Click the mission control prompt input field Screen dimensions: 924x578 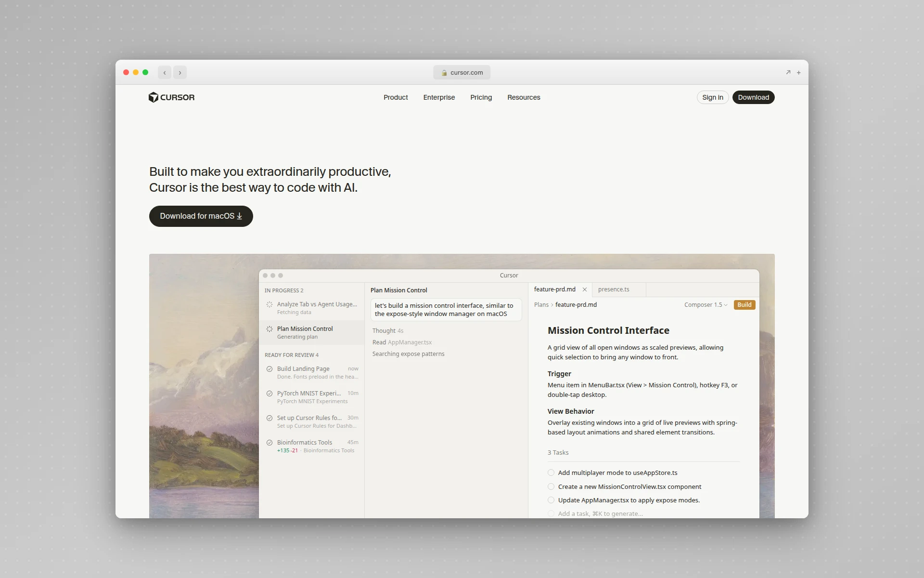coord(446,310)
